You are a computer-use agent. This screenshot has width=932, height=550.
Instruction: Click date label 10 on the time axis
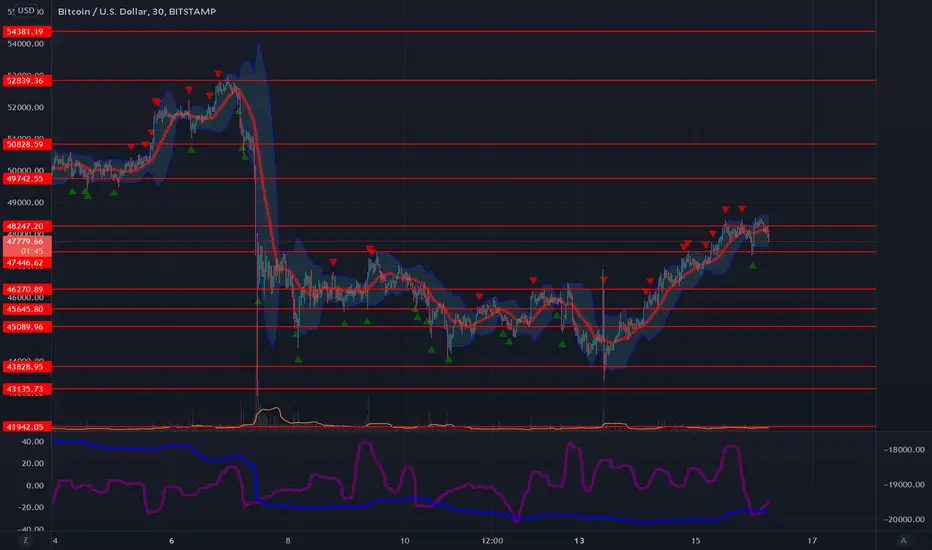pyautogui.click(x=405, y=540)
